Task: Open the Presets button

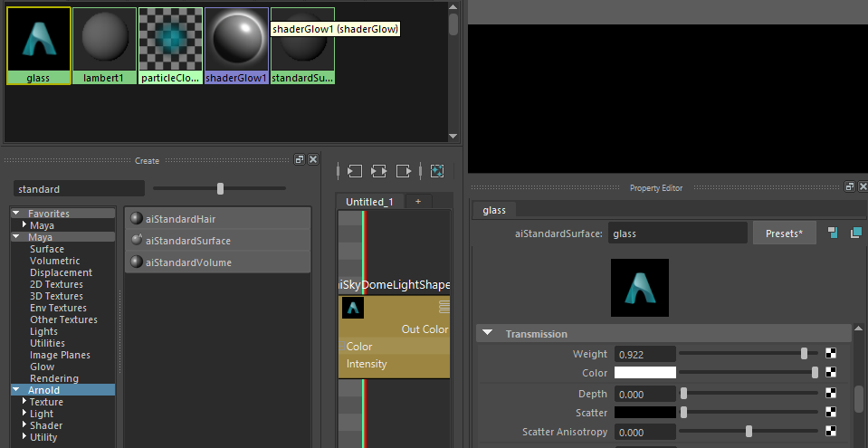Action: click(784, 234)
